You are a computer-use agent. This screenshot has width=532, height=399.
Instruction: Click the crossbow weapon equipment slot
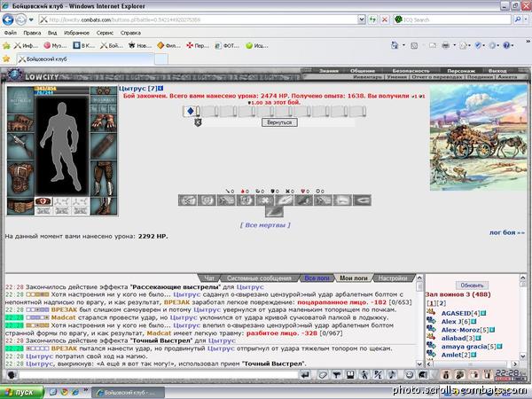20,146
